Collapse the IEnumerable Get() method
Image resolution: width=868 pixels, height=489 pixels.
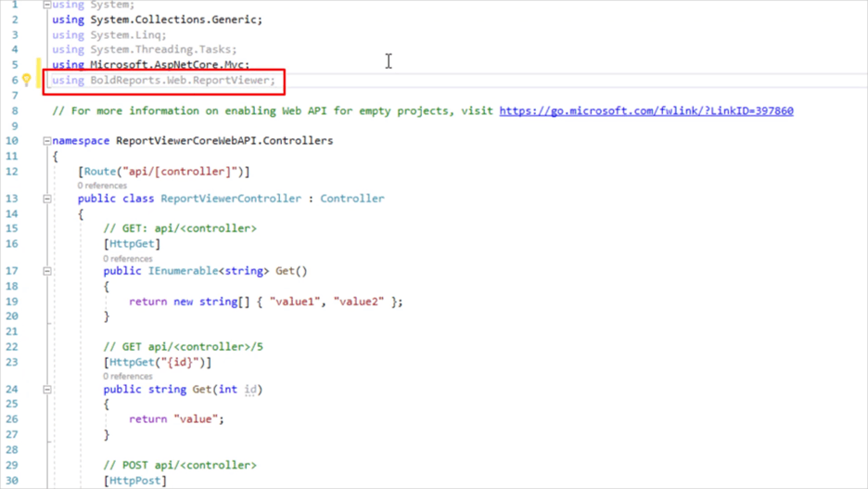(47, 271)
